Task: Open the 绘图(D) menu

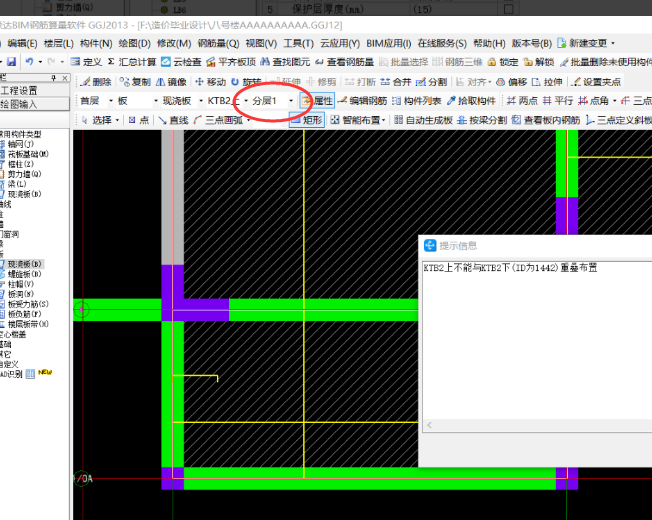Action: (x=134, y=43)
